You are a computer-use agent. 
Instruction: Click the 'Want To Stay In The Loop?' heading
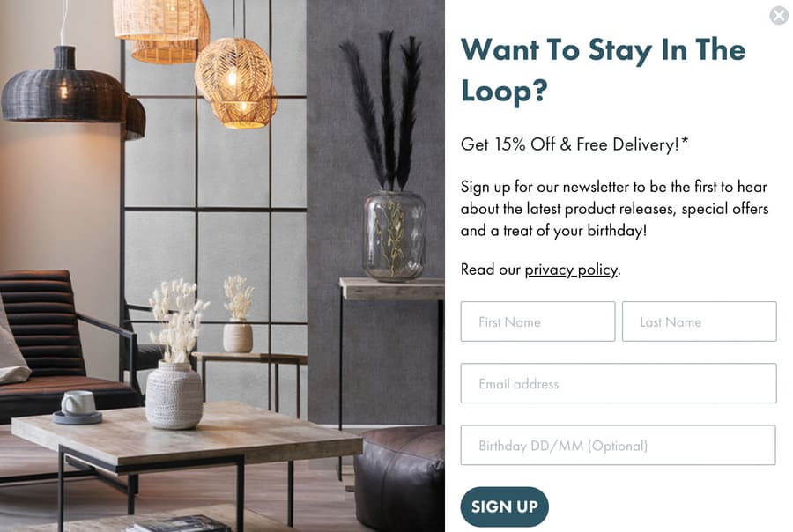pos(603,70)
